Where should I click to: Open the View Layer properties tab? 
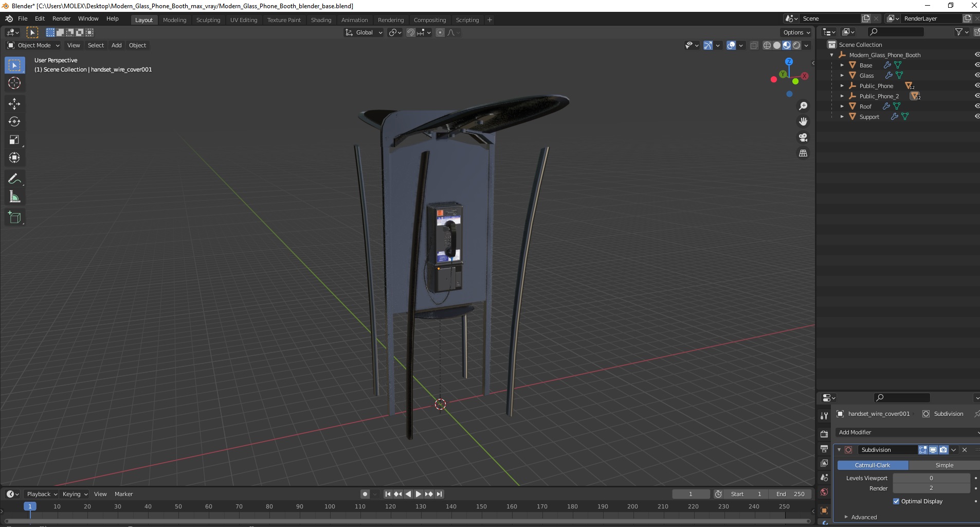click(x=824, y=463)
